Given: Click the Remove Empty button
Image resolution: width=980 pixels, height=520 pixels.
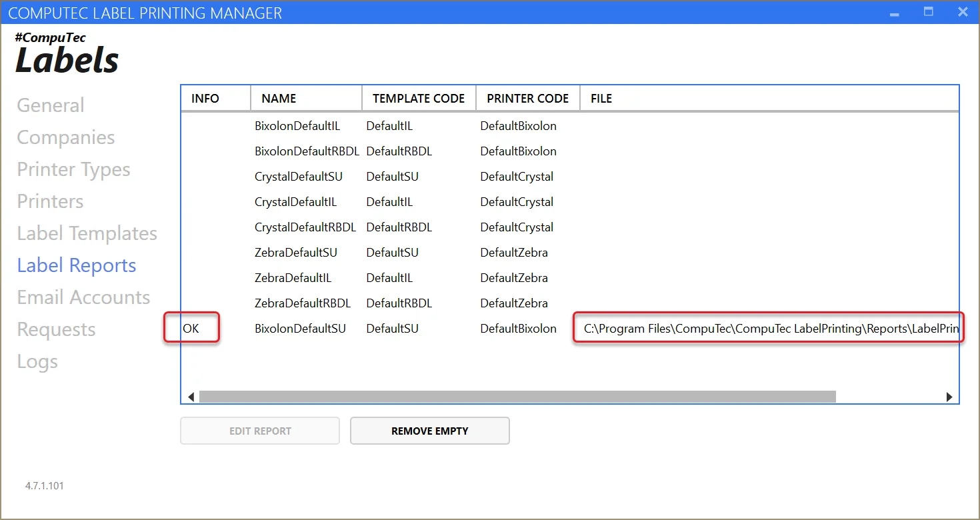Looking at the screenshot, I should pyautogui.click(x=429, y=431).
